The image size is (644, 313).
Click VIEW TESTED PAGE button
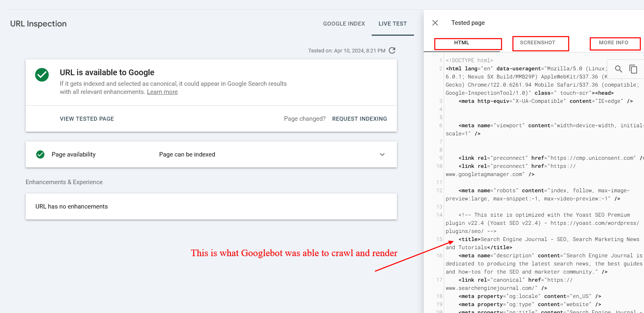(87, 119)
